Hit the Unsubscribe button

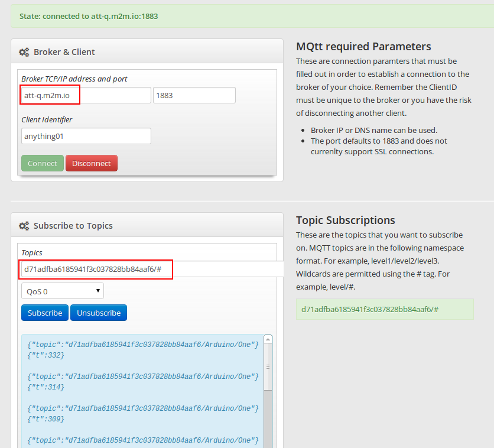click(99, 313)
